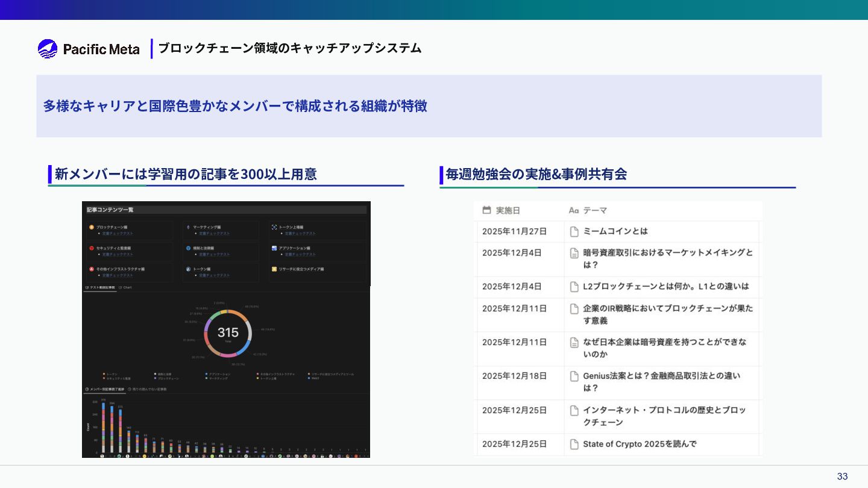The image size is (868, 488).
Task: Click the トークン legend color swatch
Action: [x=104, y=374]
